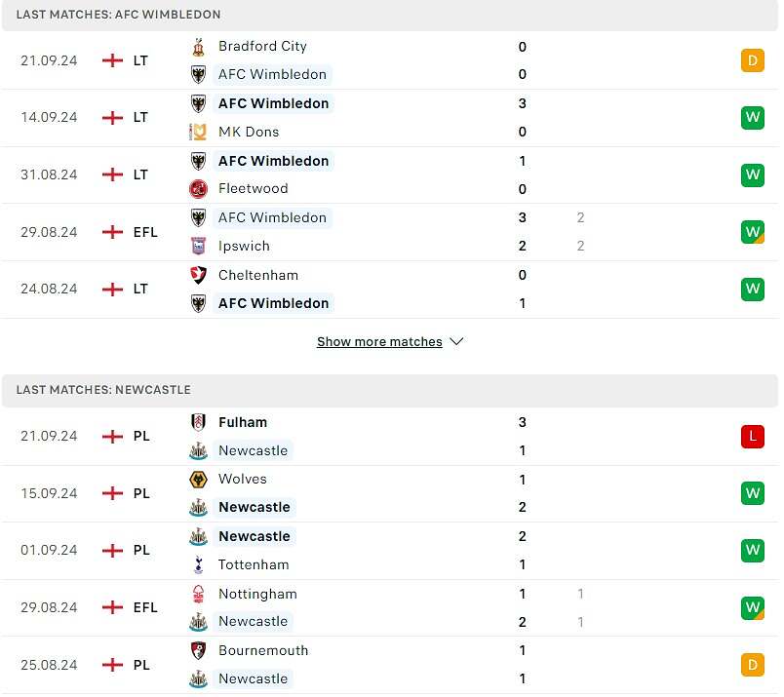This screenshot has height=697, width=784.
Task: Click the Last Matches: Newcastle header
Action: pos(103,390)
